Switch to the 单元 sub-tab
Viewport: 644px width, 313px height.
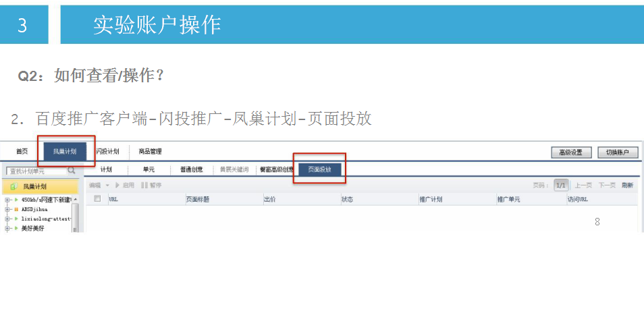[149, 170]
